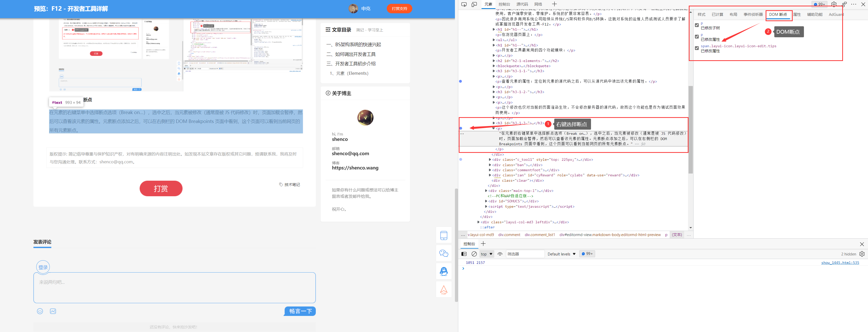Image resolution: width=868 pixels, height=332 pixels.
Task: Open the top JavaScript context dropdown
Action: pyautogui.click(x=487, y=254)
